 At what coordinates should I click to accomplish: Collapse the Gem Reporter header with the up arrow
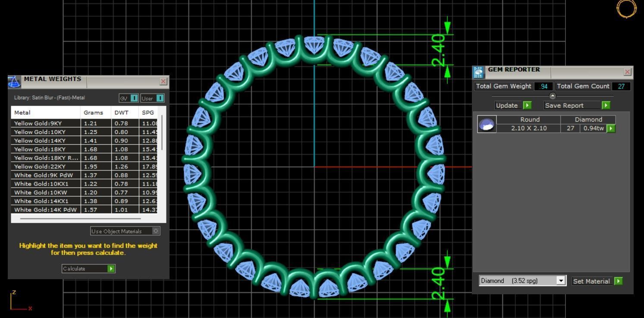coord(553,96)
